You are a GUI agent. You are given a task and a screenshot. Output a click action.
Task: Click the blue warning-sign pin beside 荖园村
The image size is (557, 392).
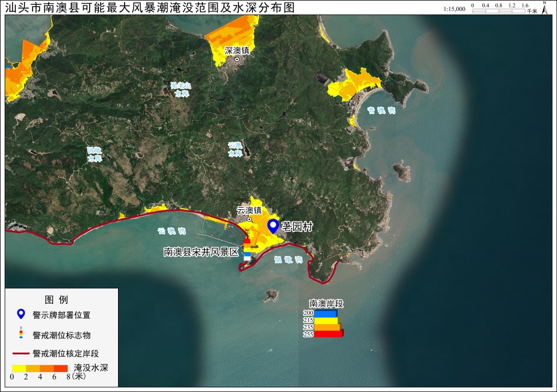click(273, 226)
